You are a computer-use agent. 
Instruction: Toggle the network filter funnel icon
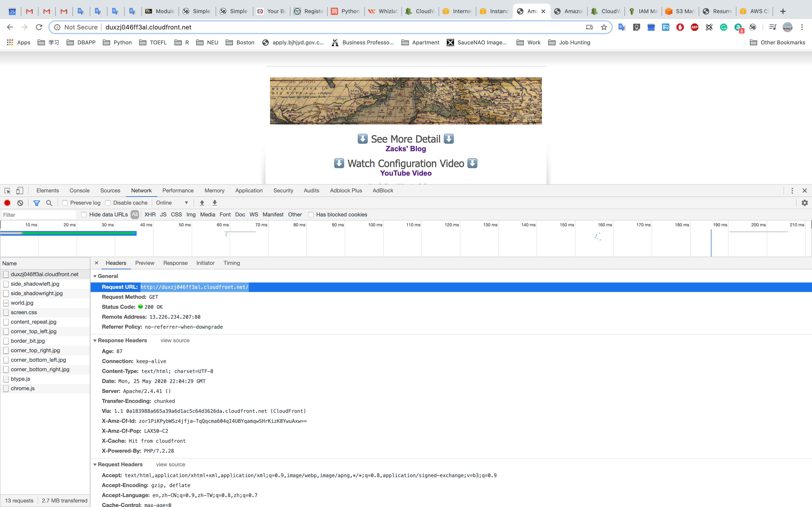click(36, 203)
